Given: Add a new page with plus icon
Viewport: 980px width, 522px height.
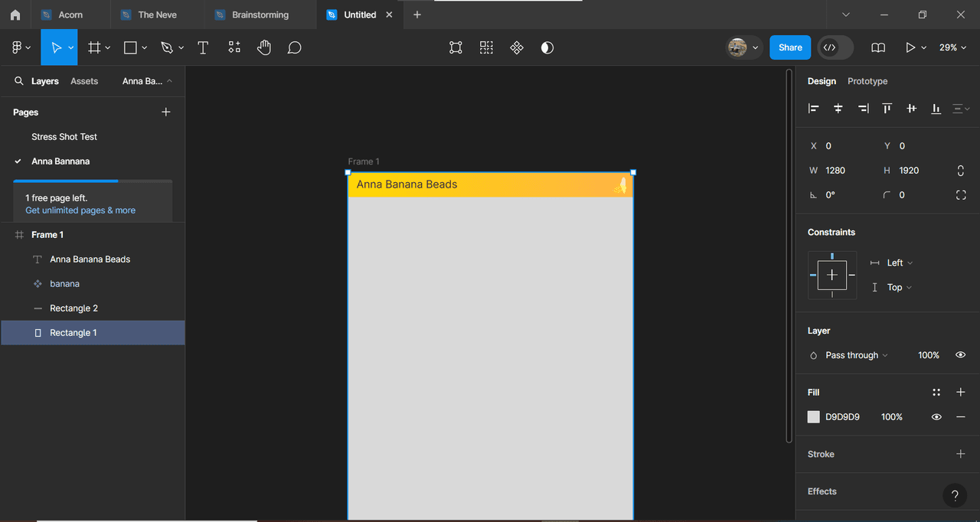Looking at the screenshot, I should coord(166,112).
